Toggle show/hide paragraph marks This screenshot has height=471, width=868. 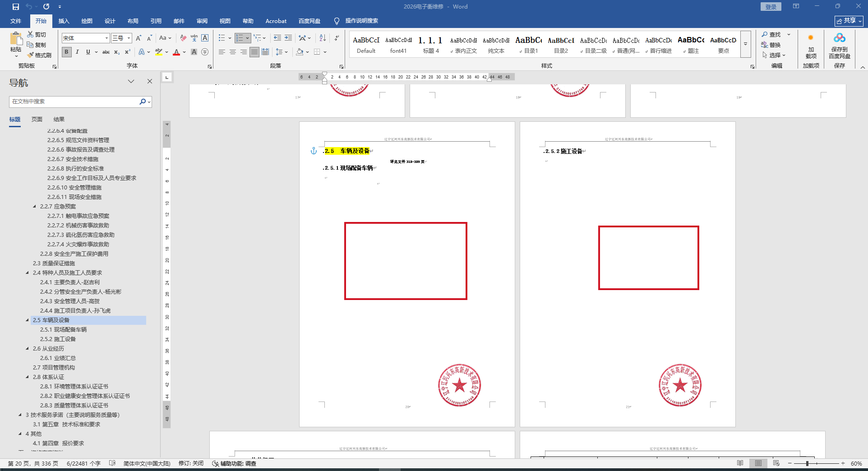[x=337, y=38]
